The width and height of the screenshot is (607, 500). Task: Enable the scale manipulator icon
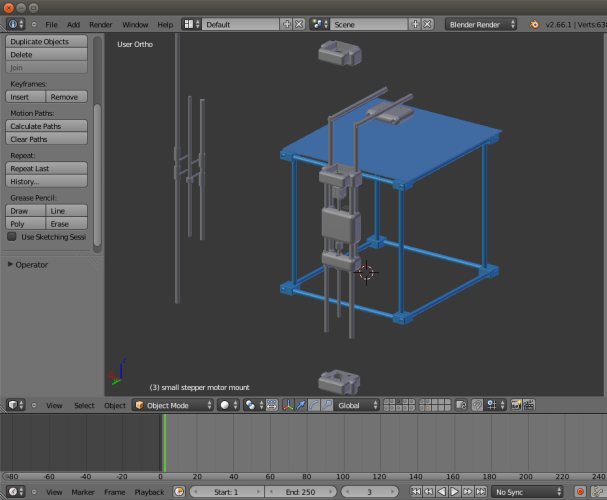327,405
